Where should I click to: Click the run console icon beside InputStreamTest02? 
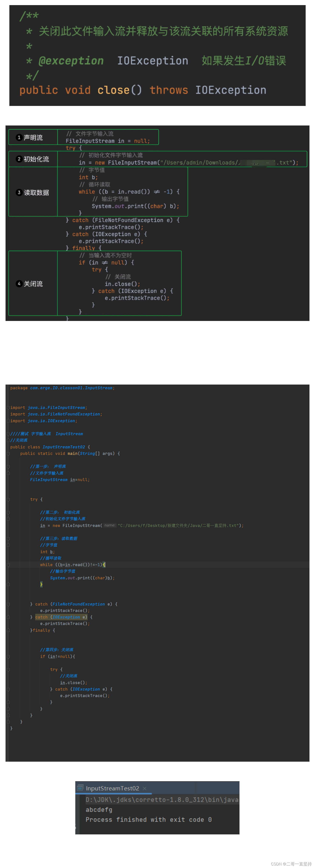[x=80, y=788]
